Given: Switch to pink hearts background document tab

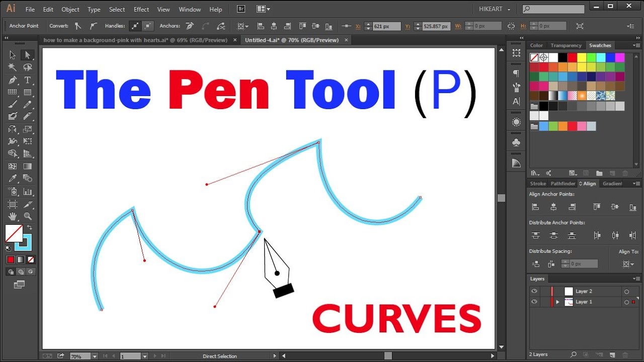Looking at the screenshot, I should click(136, 40).
